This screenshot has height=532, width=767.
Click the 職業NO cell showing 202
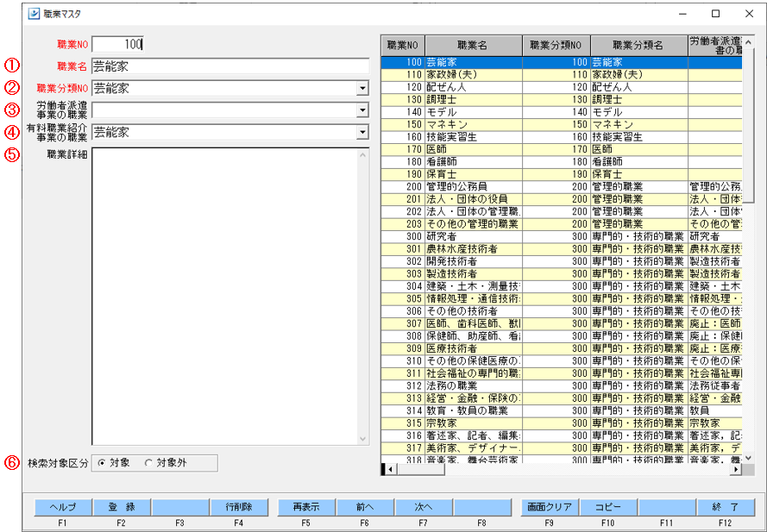coord(403,212)
